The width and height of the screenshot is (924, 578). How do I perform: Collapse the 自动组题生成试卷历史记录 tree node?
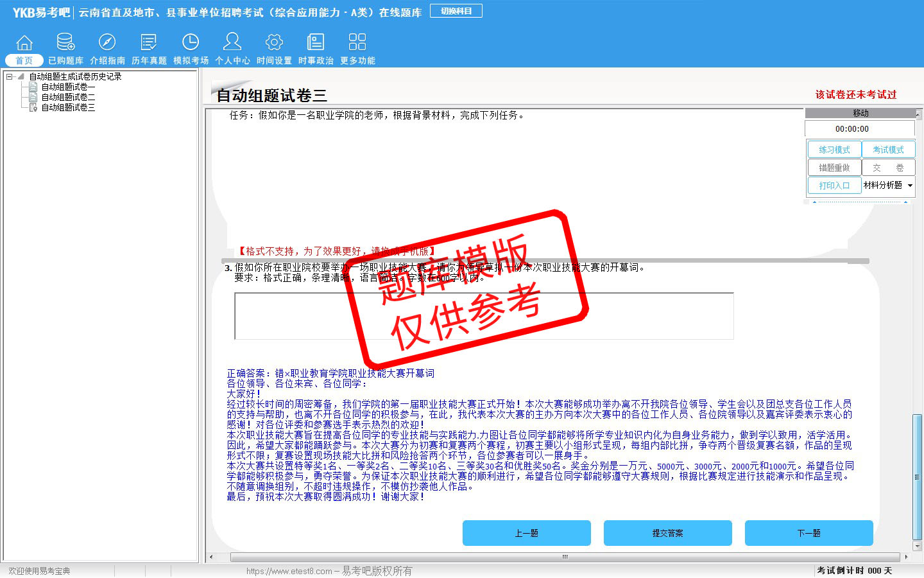10,76
